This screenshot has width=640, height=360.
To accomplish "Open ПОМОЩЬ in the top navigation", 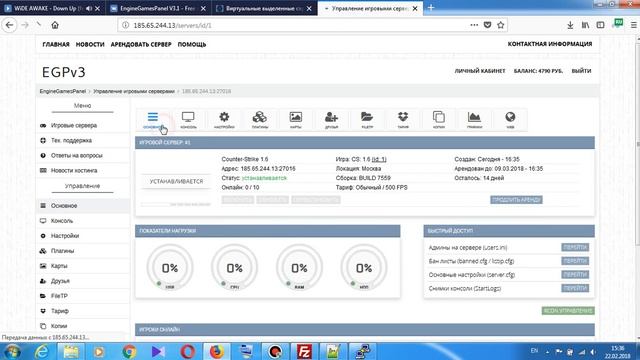I will coord(192,44).
